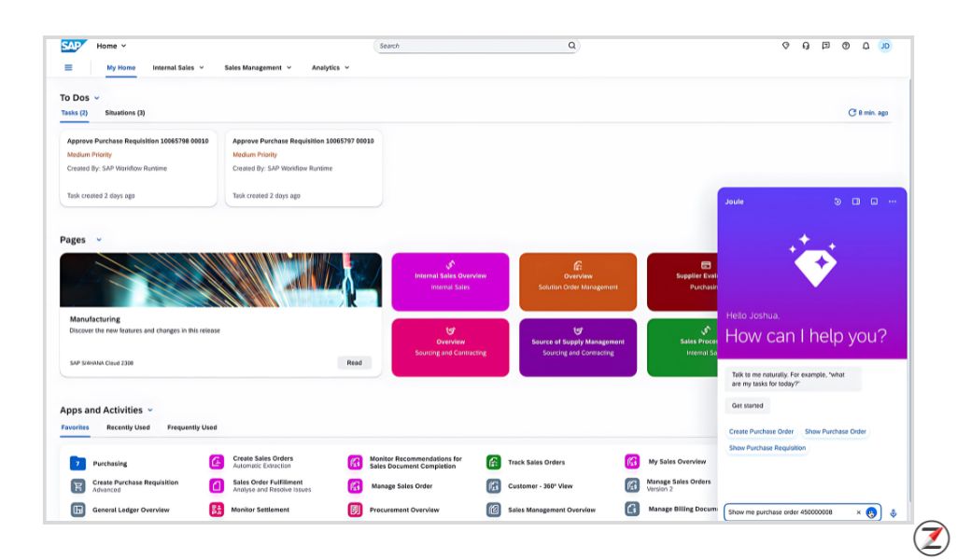Image resolution: width=957 pixels, height=560 pixels.
Task: Open the Joule more options menu
Action: 893,202
